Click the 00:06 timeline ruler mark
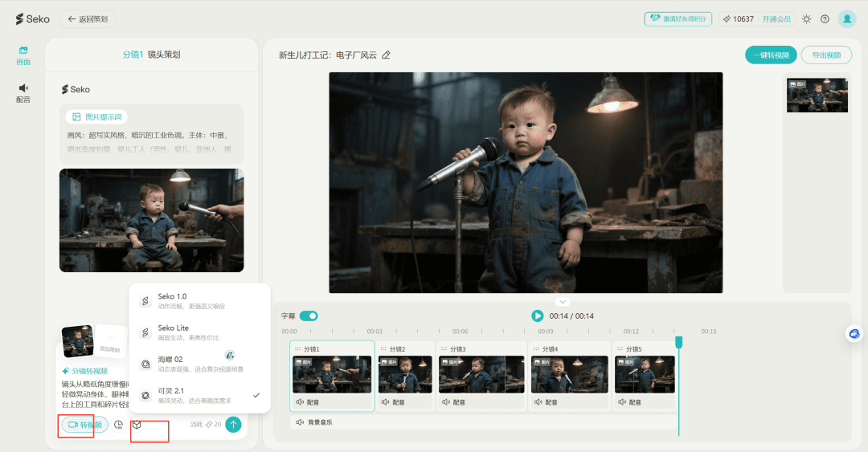 click(x=460, y=332)
